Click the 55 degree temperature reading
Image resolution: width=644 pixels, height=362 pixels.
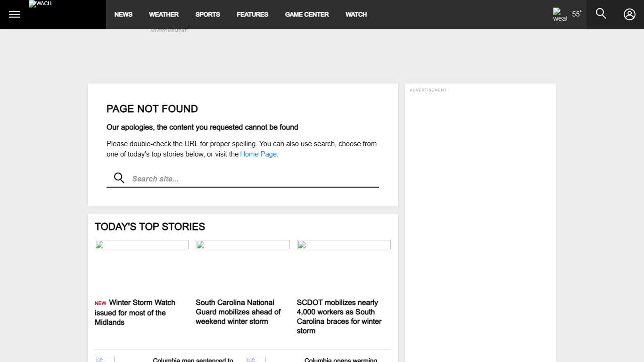pyautogui.click(x=576, y=14)
